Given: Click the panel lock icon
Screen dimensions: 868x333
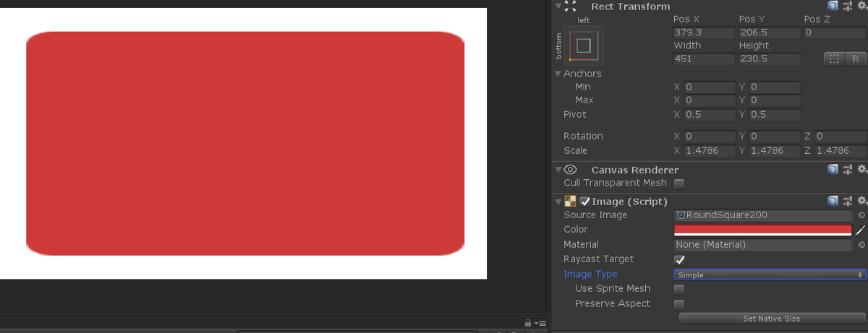Looking at the screenshot, I should pyautogui.click(x=528, y=322).
